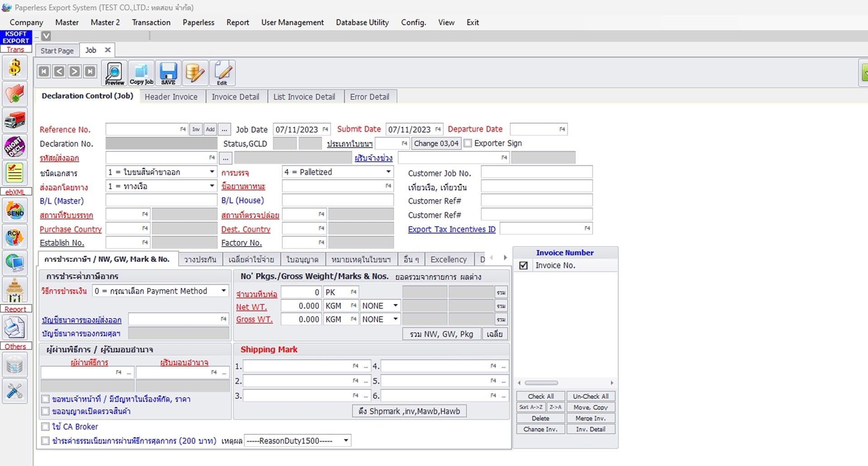Click the Edit document icon on the toolbar
Viewport: 868px width, 466px height.
click(222, 72)
